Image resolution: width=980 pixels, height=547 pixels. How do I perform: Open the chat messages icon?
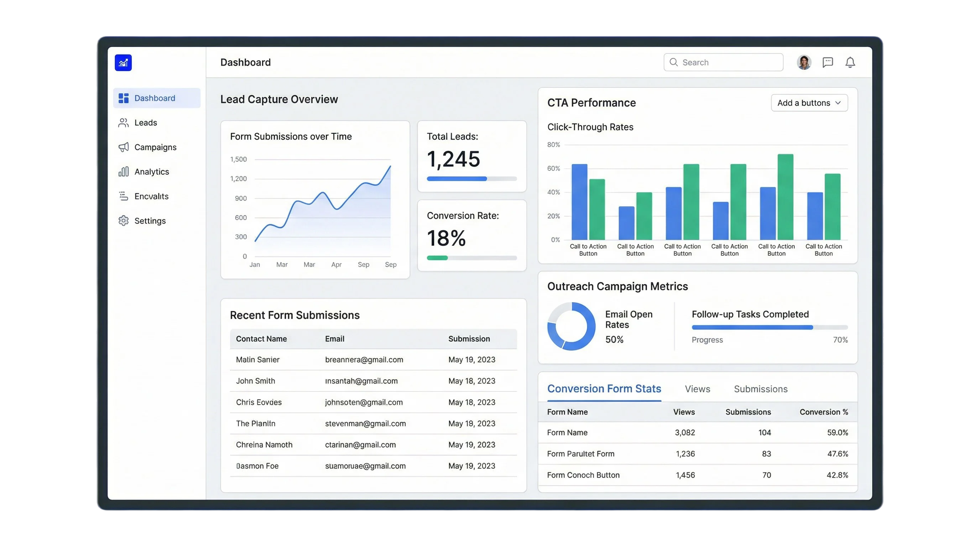pos(828,62)
